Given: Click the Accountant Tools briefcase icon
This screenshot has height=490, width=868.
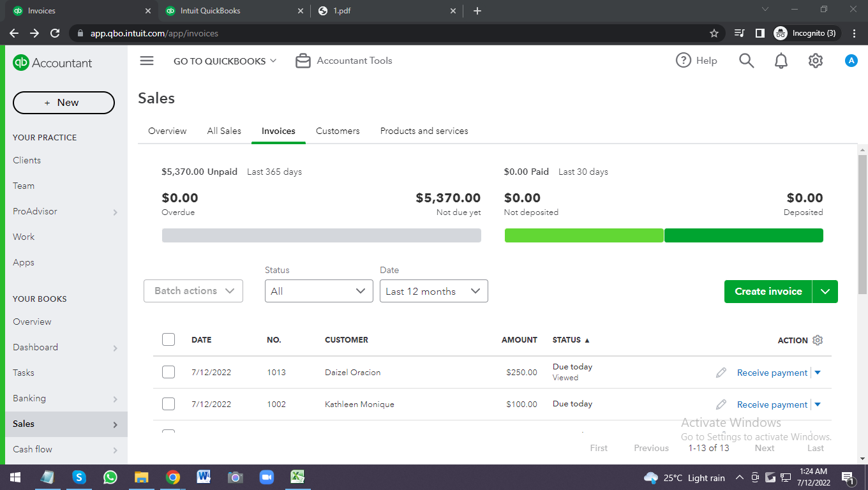Looking at the screenshot, I should 303,61.
